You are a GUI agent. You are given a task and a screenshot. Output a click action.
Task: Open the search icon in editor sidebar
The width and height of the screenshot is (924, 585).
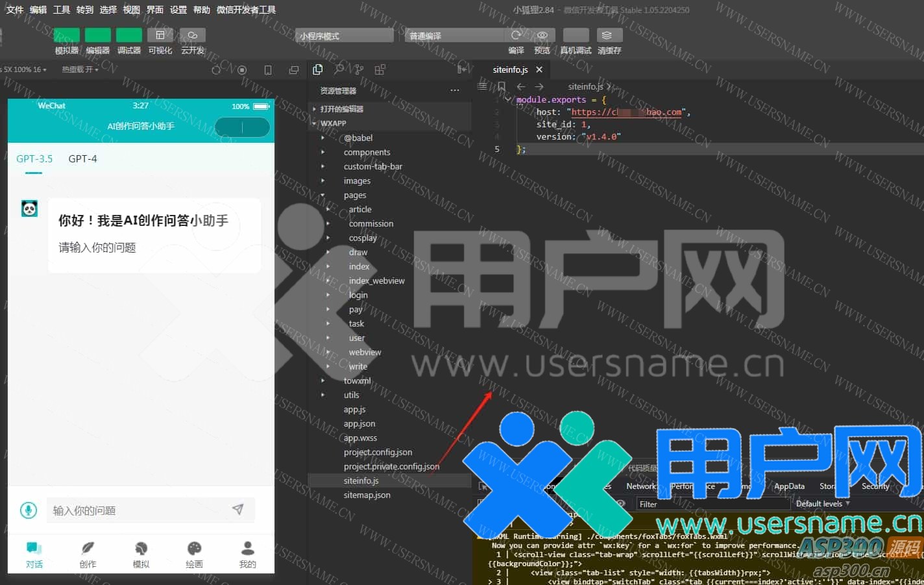(339, 69)
